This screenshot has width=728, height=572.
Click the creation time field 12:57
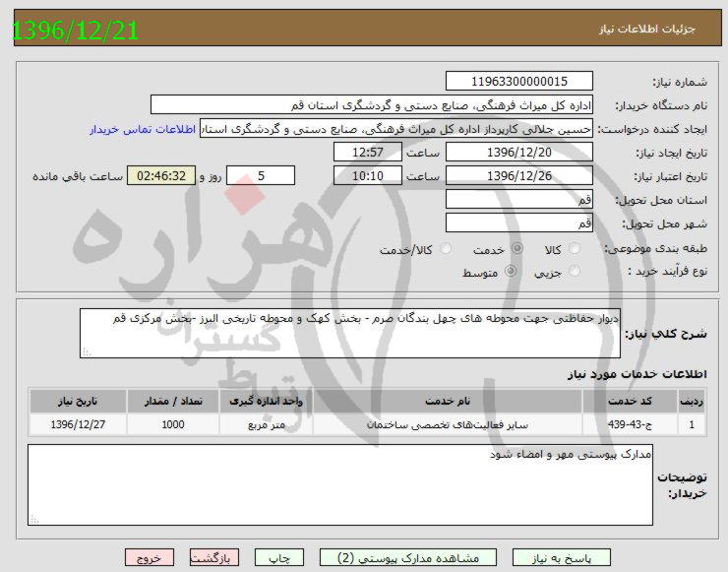pos(368,152)
